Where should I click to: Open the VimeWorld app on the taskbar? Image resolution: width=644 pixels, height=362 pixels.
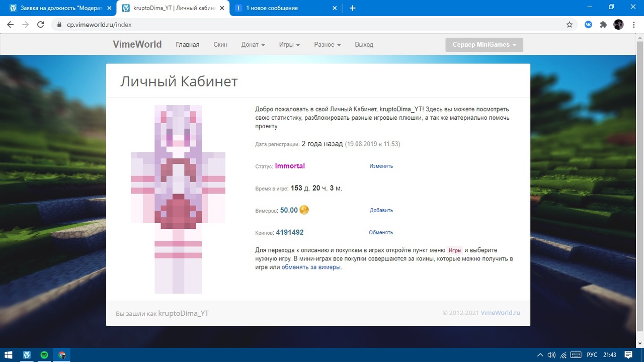(x=27, y=354)
